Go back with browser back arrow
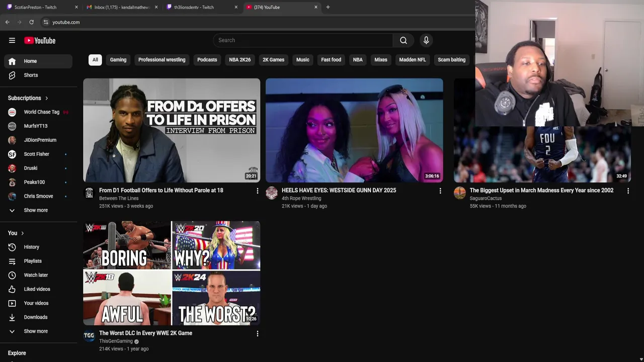The image size is (644, 362). (x=7, y=22)
